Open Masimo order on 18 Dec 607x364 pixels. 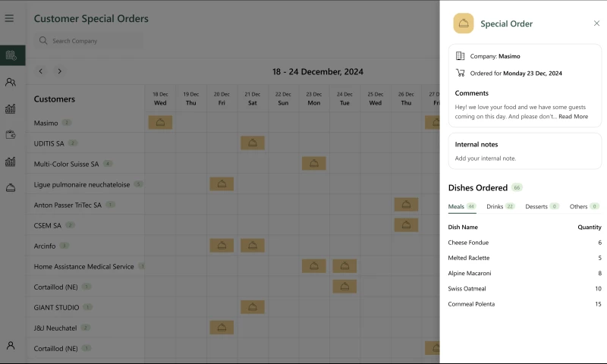pos(160,123)
